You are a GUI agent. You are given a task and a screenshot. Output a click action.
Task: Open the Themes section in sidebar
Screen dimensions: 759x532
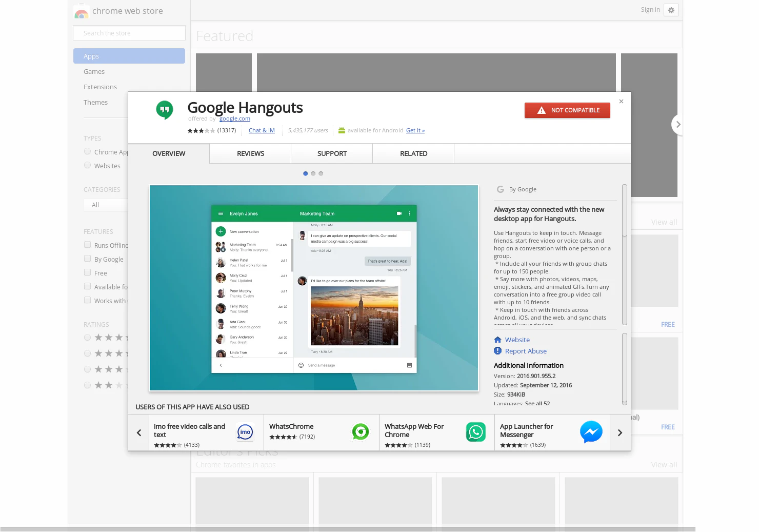click(96, 102)
